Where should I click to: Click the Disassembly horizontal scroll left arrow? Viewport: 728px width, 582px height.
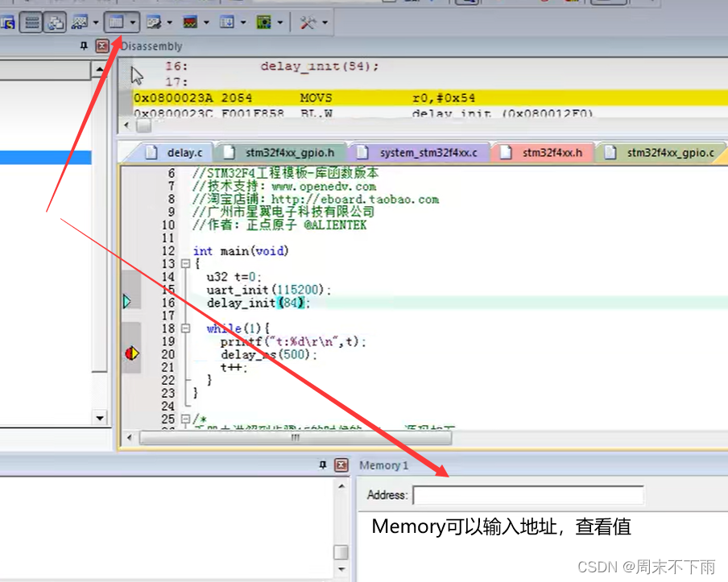pos(126,125)
